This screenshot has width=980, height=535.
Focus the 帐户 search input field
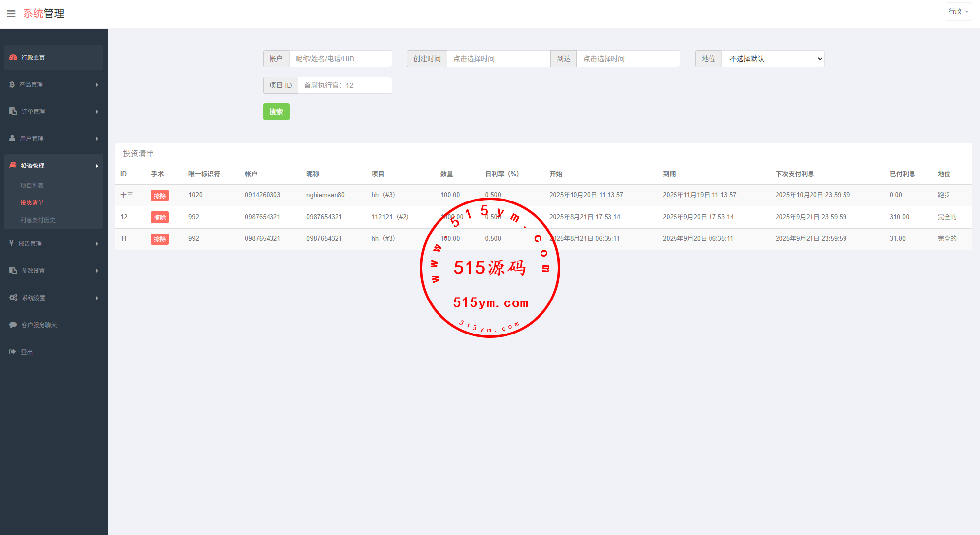tap(340, 59)
